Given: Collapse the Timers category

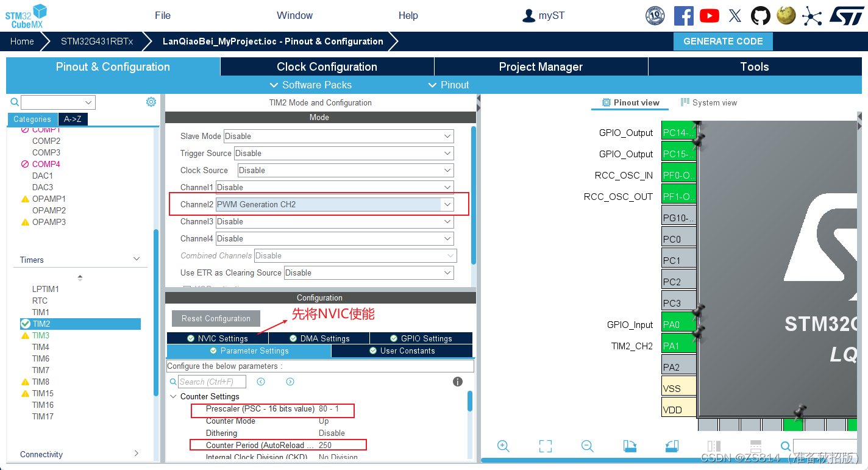Looking at the screenshot, I should [137, 260].
